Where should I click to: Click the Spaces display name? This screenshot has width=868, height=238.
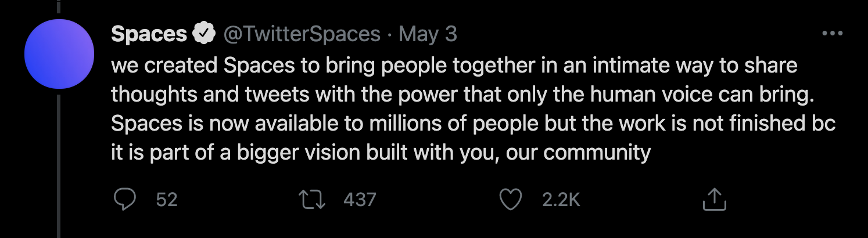pos(149,35)
